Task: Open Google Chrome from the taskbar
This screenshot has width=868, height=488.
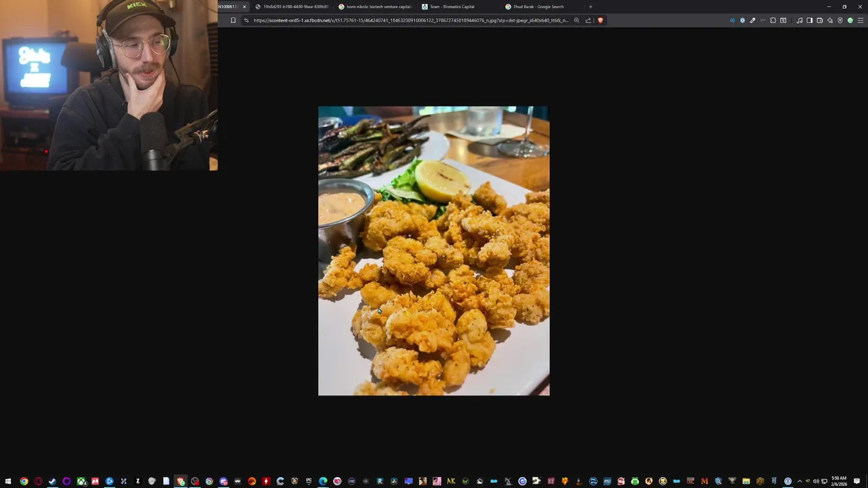Action: click(x=24, y=481)
